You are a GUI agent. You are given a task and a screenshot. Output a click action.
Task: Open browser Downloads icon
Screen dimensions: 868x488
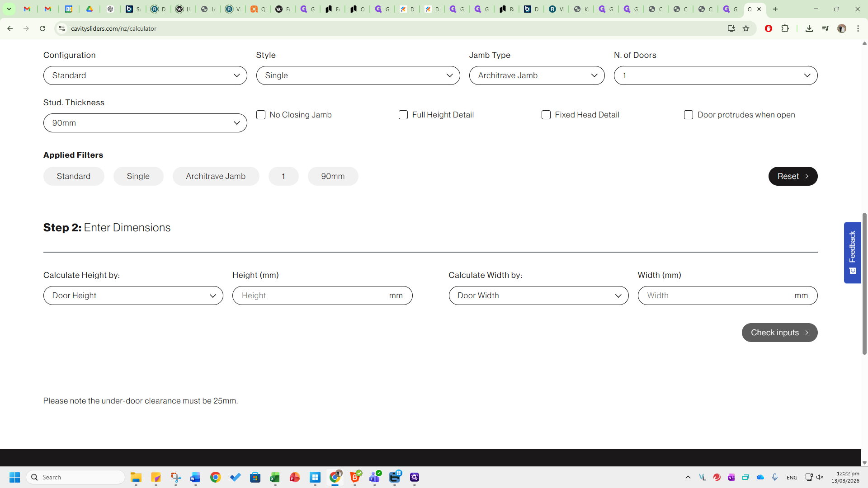[809, 28]
